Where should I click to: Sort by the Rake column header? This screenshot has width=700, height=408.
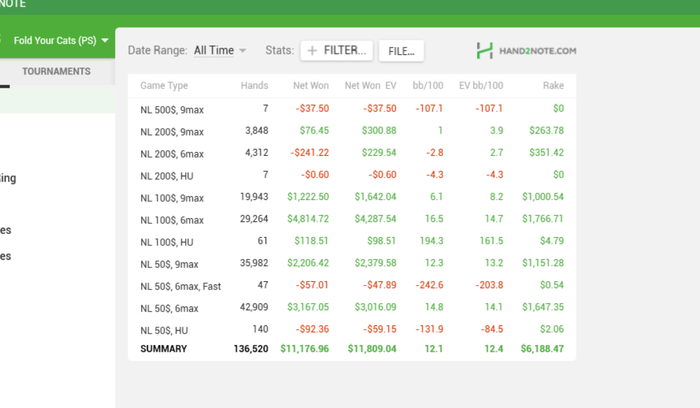tap(553, 86)
